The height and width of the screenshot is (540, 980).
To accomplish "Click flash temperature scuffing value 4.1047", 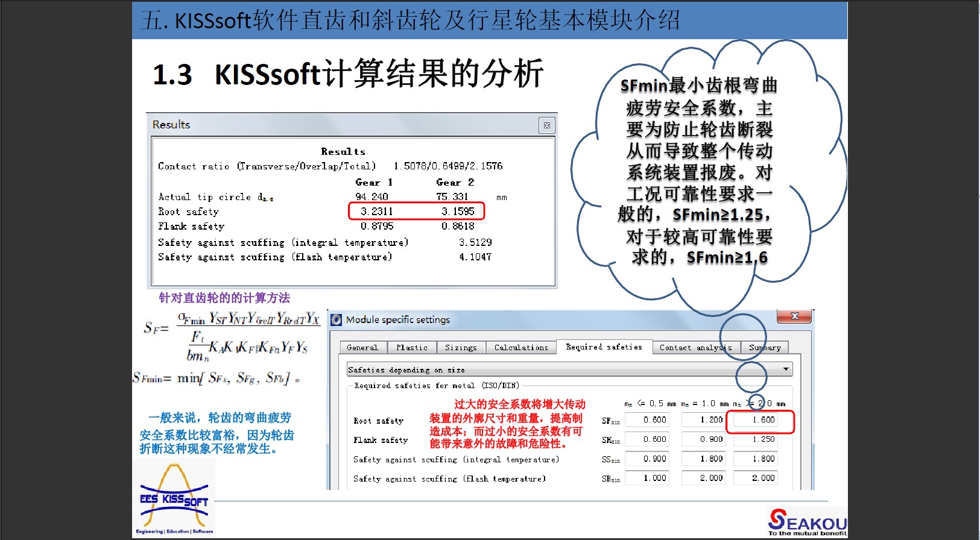I will coord(475,257).
